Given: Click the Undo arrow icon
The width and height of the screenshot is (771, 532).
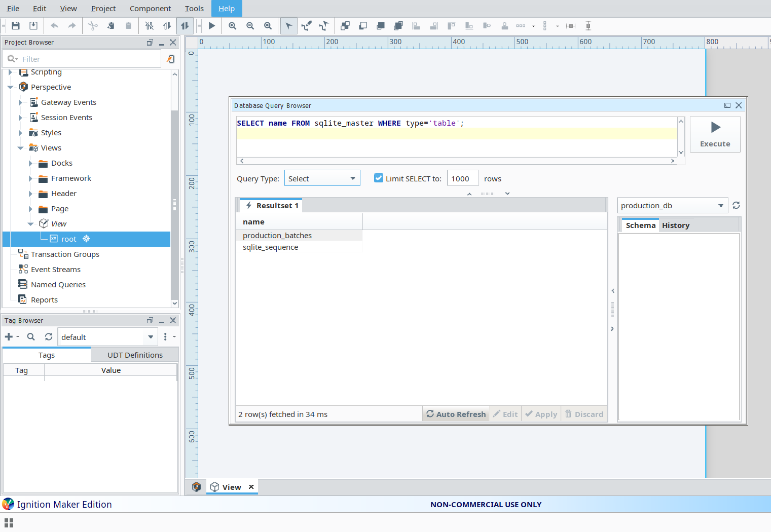Looking at the screenshot, I should (54, 26).
